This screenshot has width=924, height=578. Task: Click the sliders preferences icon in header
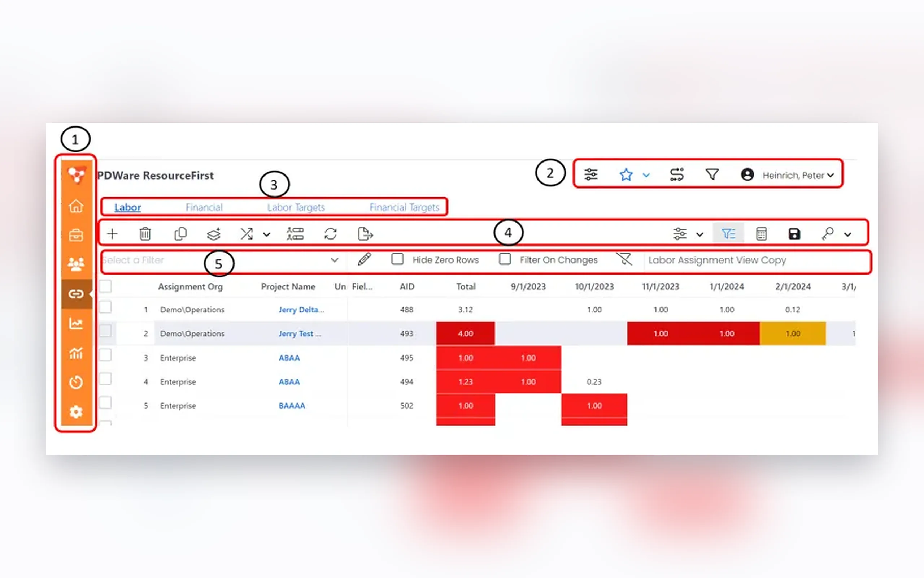point(590,175)
